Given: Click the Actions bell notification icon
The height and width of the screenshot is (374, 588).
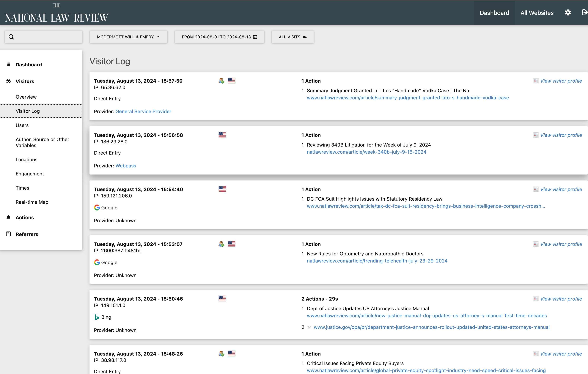Looking at the screenshot, I should coord(9,217).
